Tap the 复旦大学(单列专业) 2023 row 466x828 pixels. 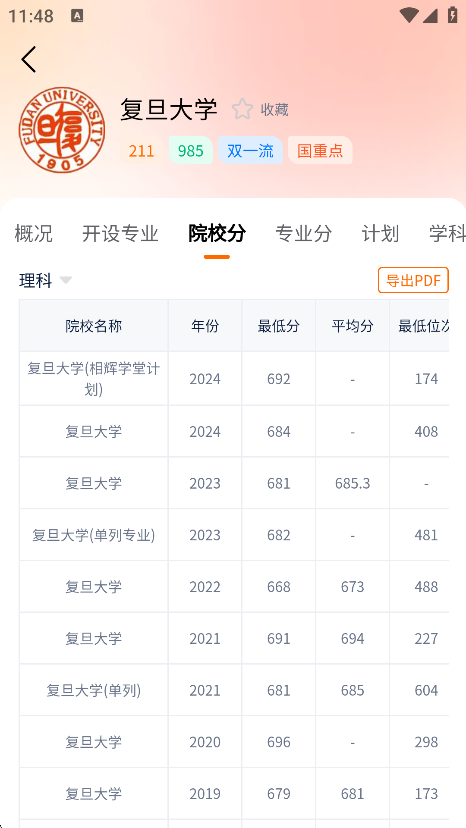pos(234,535)
